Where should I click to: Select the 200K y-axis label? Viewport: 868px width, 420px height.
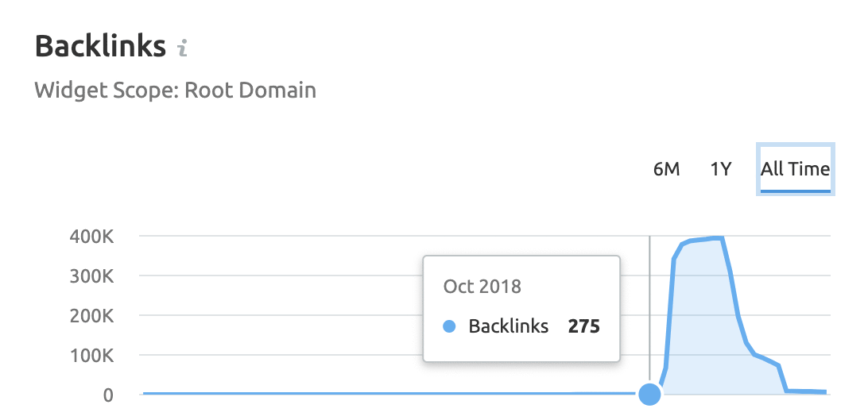click(92, 316)
